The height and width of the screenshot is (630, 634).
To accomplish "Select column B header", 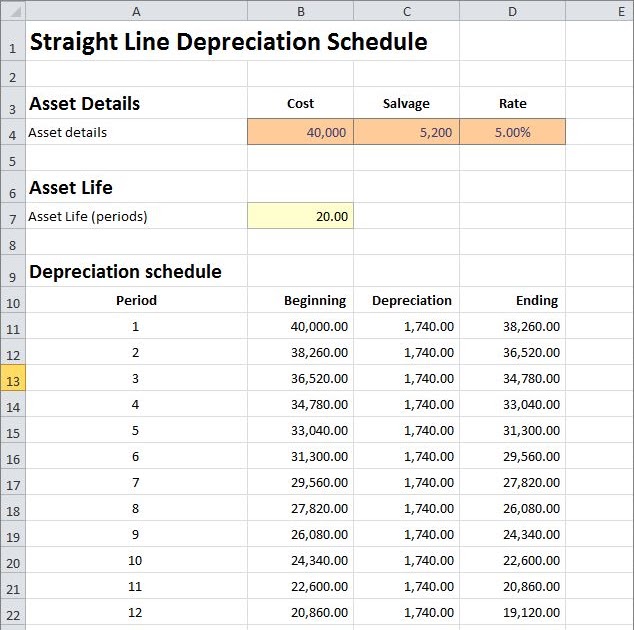I will coord(300,11).
